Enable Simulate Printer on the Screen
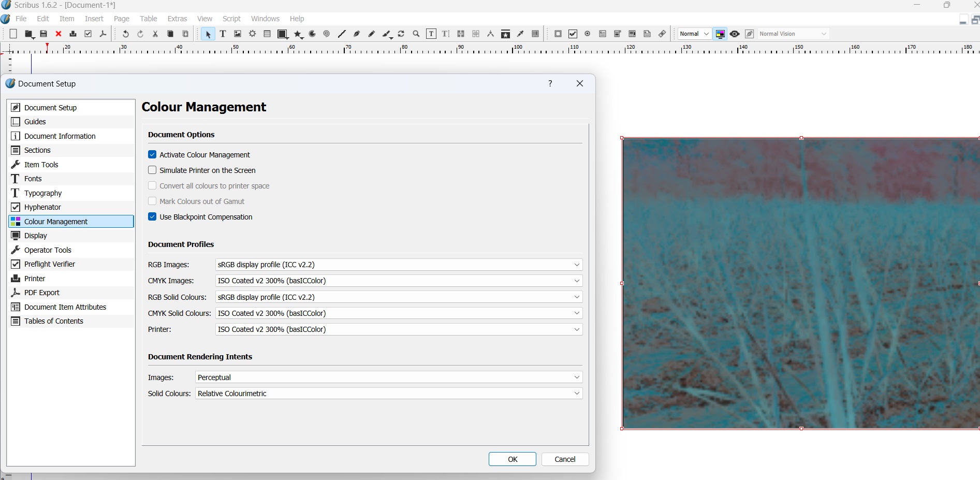This screenshot has height=480, width=980. tap(152, 170)
